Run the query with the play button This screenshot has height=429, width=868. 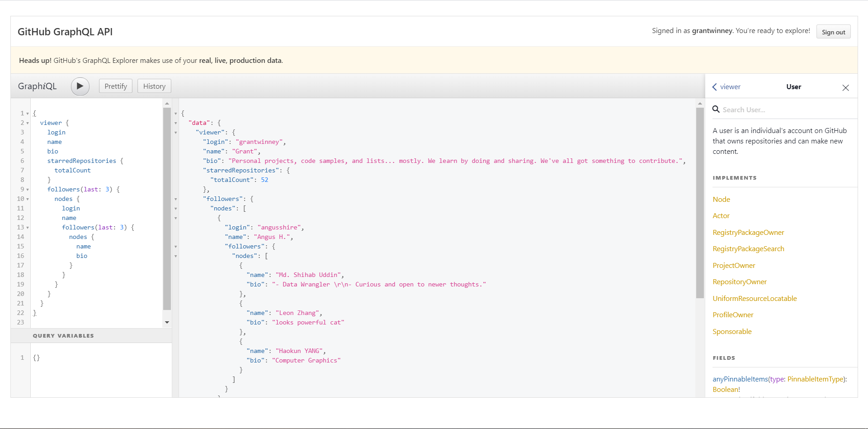80,86
